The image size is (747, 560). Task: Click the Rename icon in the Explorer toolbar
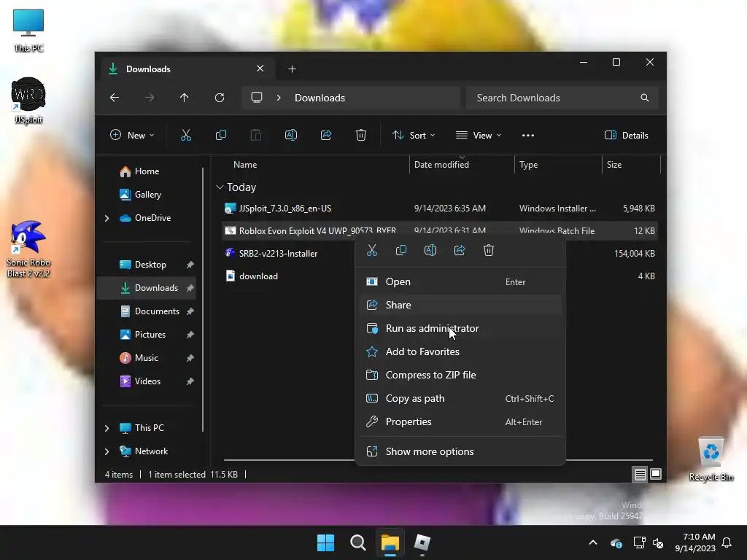coord(290,135)
